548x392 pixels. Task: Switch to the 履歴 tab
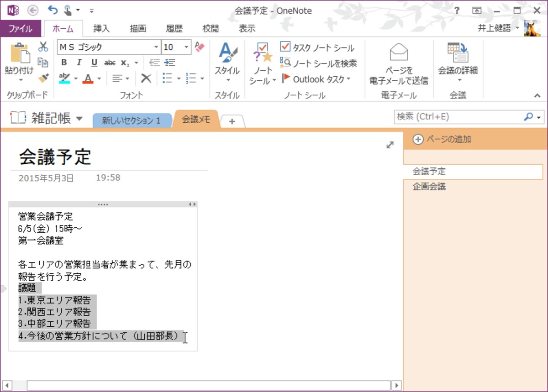[x=174, y=28]
